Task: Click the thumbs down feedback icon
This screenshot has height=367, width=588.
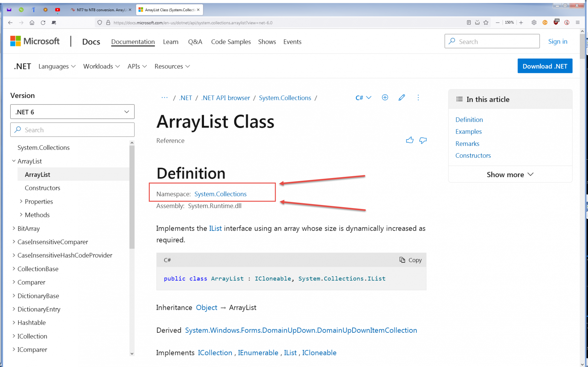Action: (423, 140)
